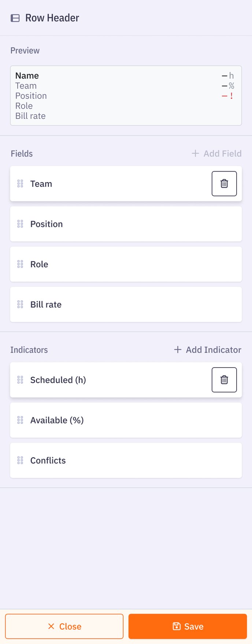The width and height of the screenshot is (252, 644).
Task: Select the Available (%) indicator row
Action: [x=126, y=420]
